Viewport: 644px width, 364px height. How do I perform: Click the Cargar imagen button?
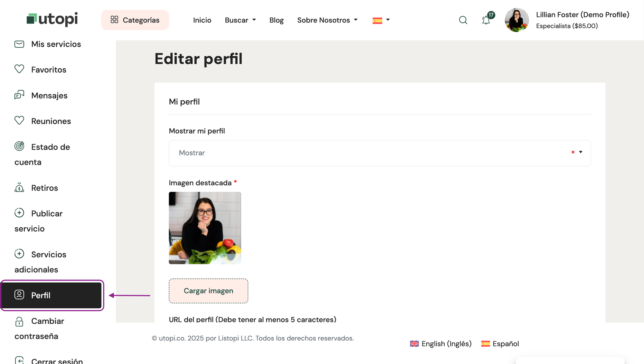point(208,291)
